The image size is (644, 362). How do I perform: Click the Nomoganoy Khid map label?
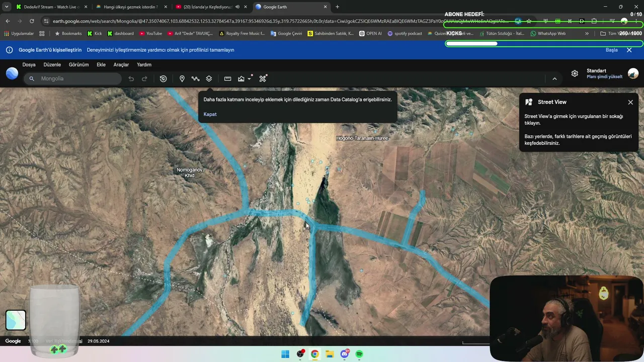point(190,172)
